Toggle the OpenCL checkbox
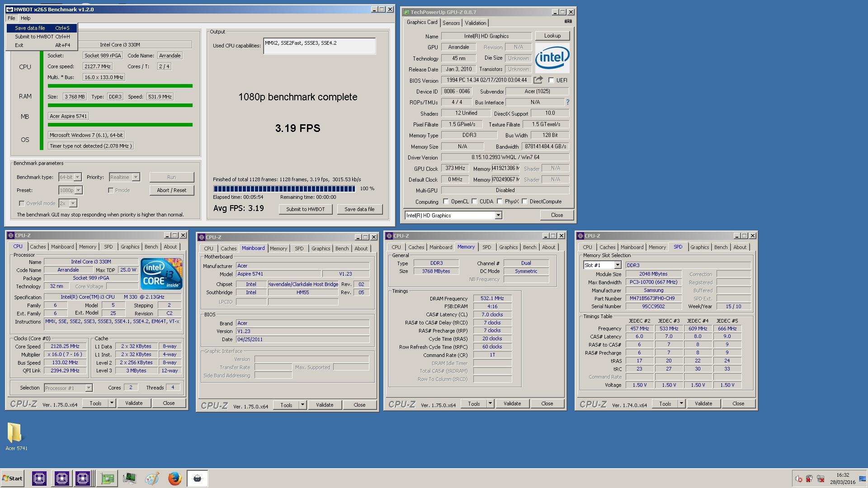The height and width of the screenshot is (488, 868). [x=446, y=202]
